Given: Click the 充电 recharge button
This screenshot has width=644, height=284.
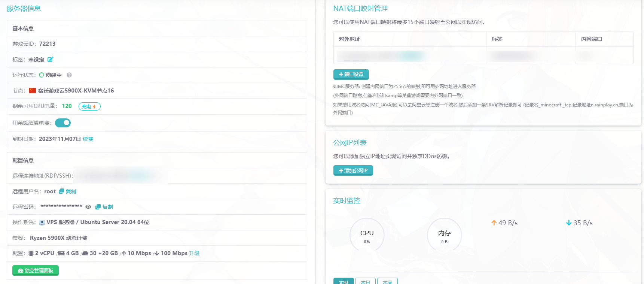Looking at the screenshot, I should tap(89, 106).
